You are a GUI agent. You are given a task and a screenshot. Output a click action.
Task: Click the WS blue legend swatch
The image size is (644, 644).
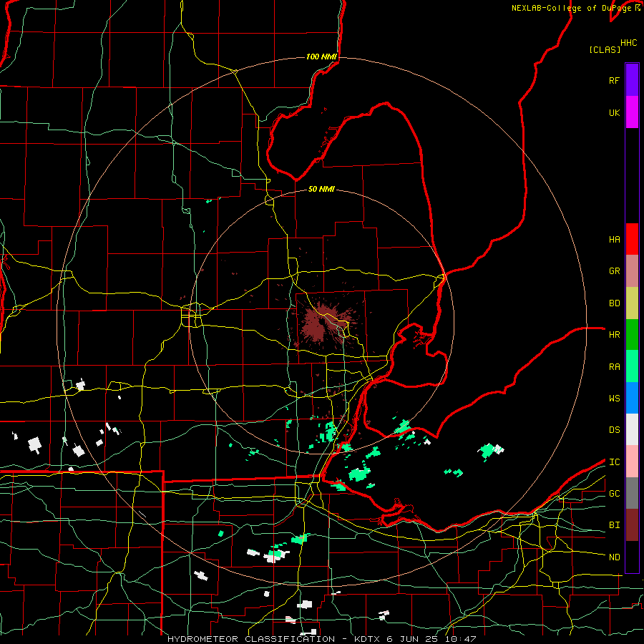632,398
